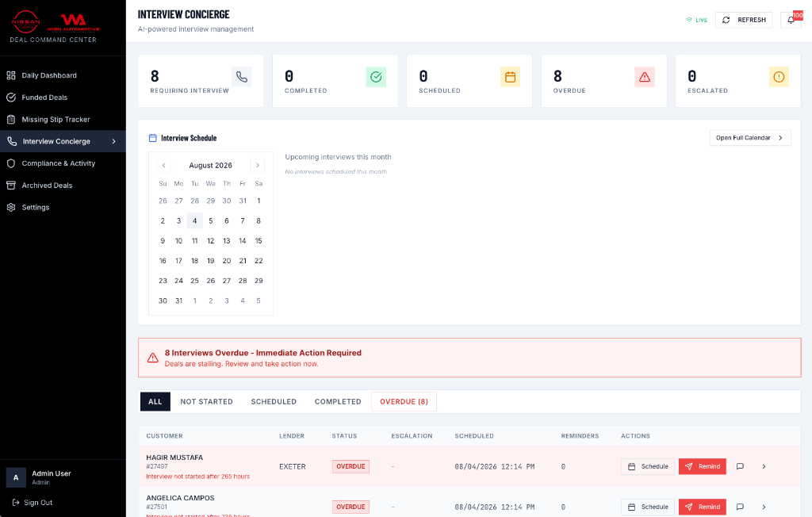Switch to the NOT STARTED tab
The image size is (812, 517).
point(207,401)
